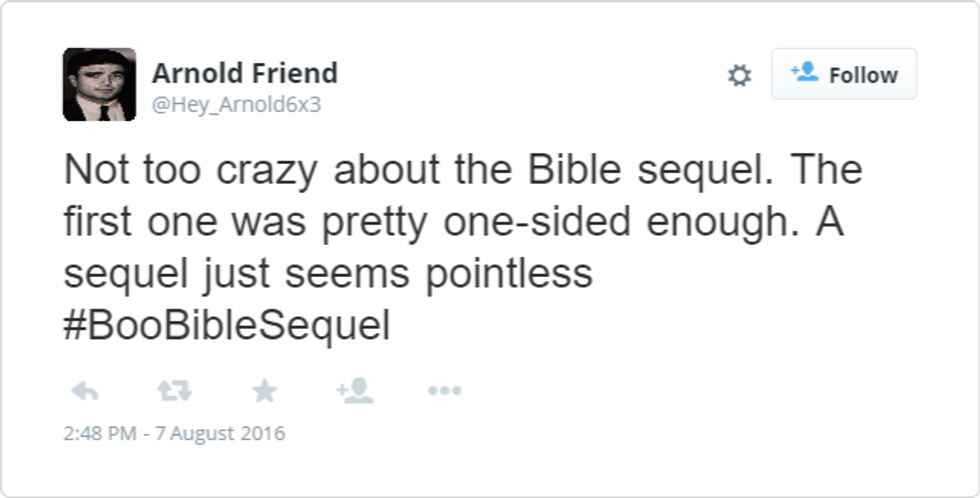980x498 pixels.
Task: Click the @Hey_Arnold6x3 handle
Action: [x=236, y=105]
